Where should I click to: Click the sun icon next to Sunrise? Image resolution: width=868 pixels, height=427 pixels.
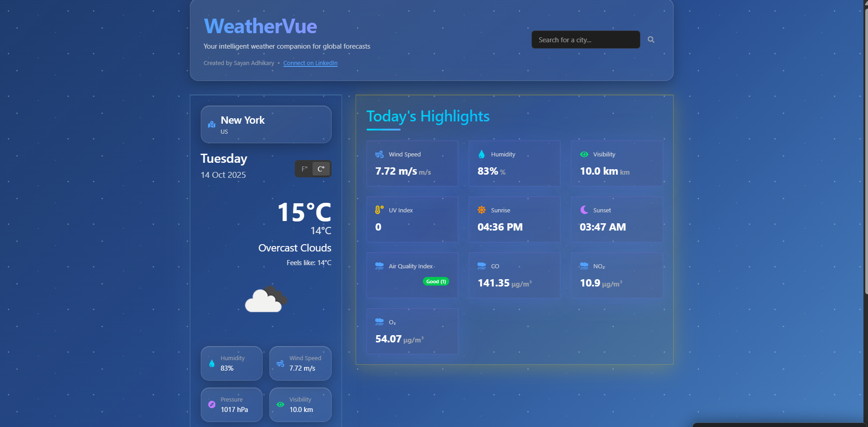pos(481,210)
